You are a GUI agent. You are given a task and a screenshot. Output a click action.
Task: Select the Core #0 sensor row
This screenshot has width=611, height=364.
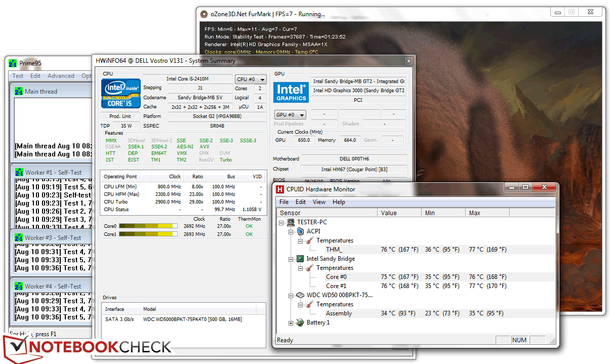click(x=415, y=277)
